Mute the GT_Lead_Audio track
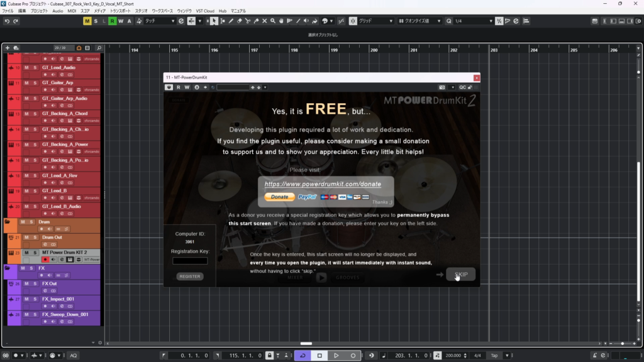644x362 pixels. pyautogui.click(x=26, y=67)
